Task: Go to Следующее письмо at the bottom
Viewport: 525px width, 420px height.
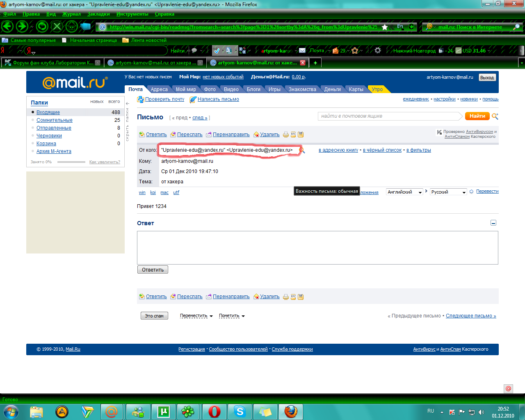Action: pos(471,316)
